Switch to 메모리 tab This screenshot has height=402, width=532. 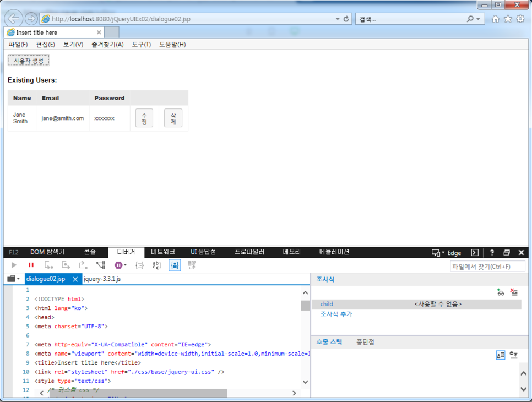[292, 252]
